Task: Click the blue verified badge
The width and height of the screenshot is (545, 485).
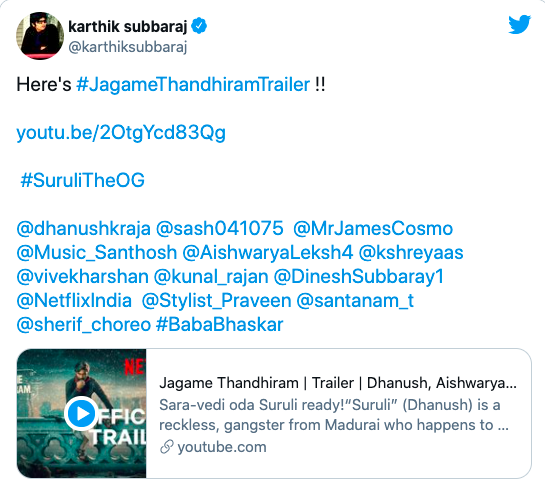Action: (199, 26)
